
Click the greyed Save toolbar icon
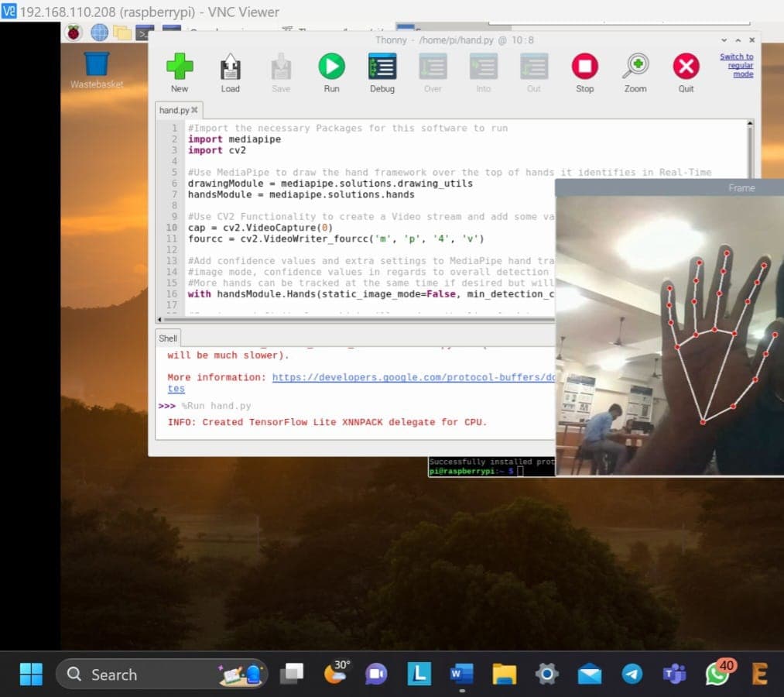pyautogui.click(x=281, y=73)
